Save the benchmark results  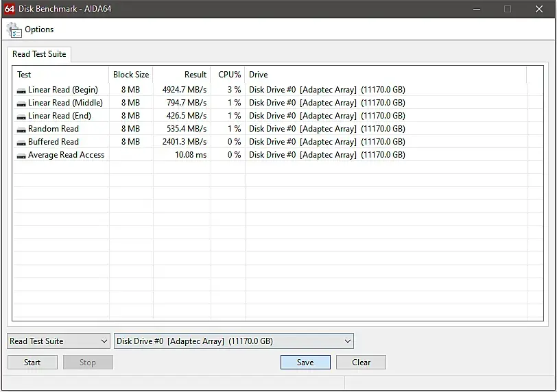305,363
